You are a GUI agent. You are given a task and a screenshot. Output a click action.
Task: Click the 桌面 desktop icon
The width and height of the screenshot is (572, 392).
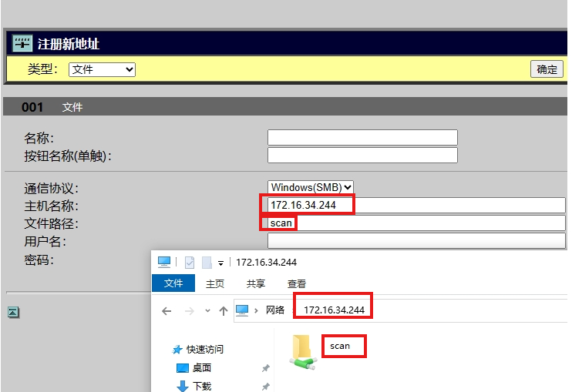pos(183,368)
